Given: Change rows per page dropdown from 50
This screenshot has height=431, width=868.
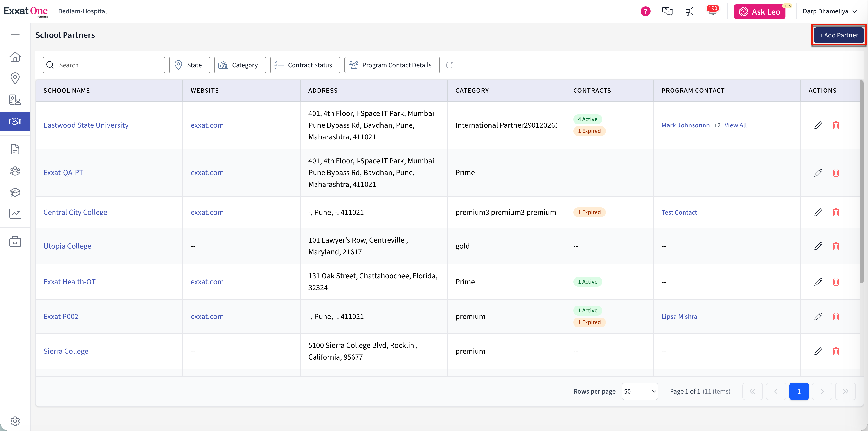Looking at the screenshot, I should (x=640, y=391).
